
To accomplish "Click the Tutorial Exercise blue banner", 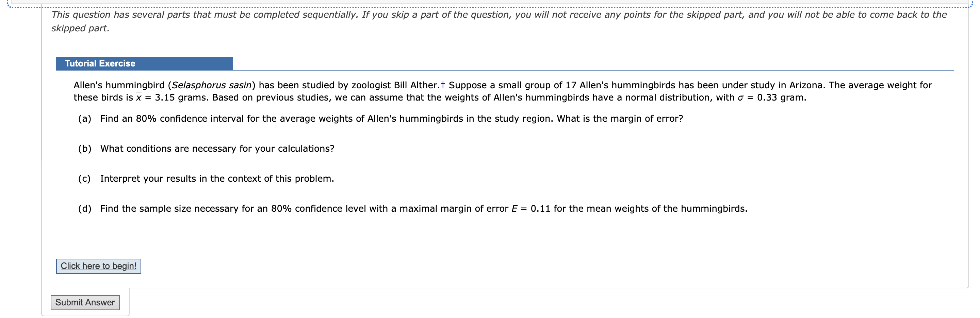I will coord(144,63).
